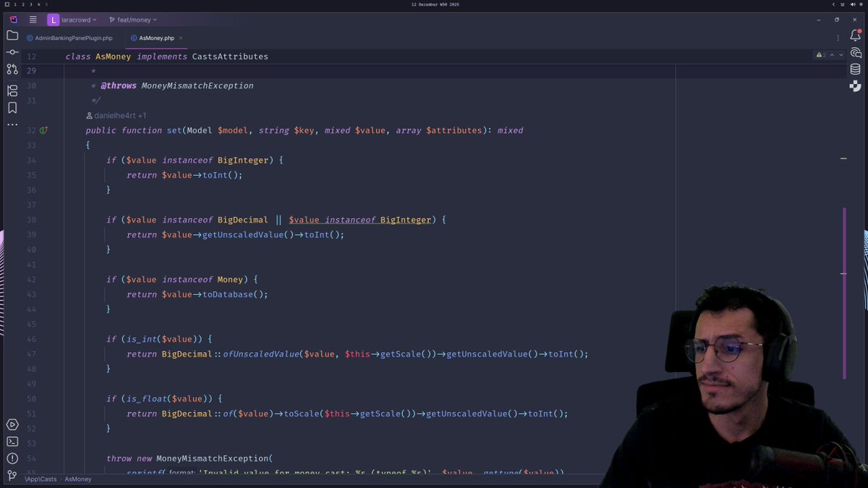Open the Terminal tool window

12,441
